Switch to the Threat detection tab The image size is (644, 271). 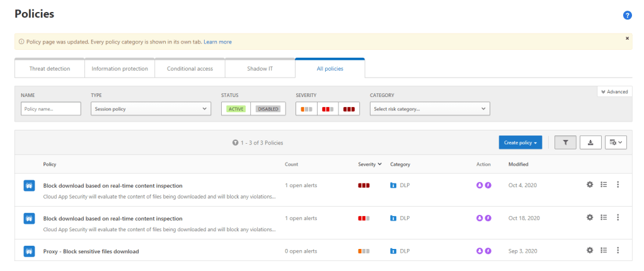pos(50,69)
